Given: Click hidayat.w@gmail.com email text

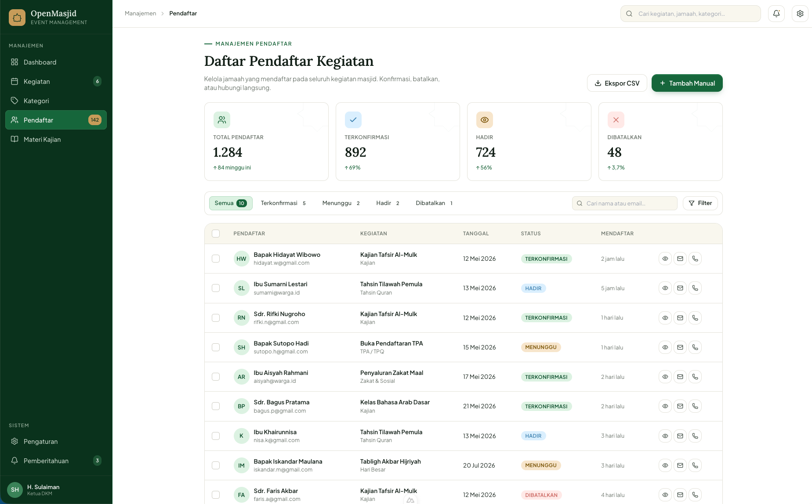Looking at the screenshot, I should coord(282,263).
